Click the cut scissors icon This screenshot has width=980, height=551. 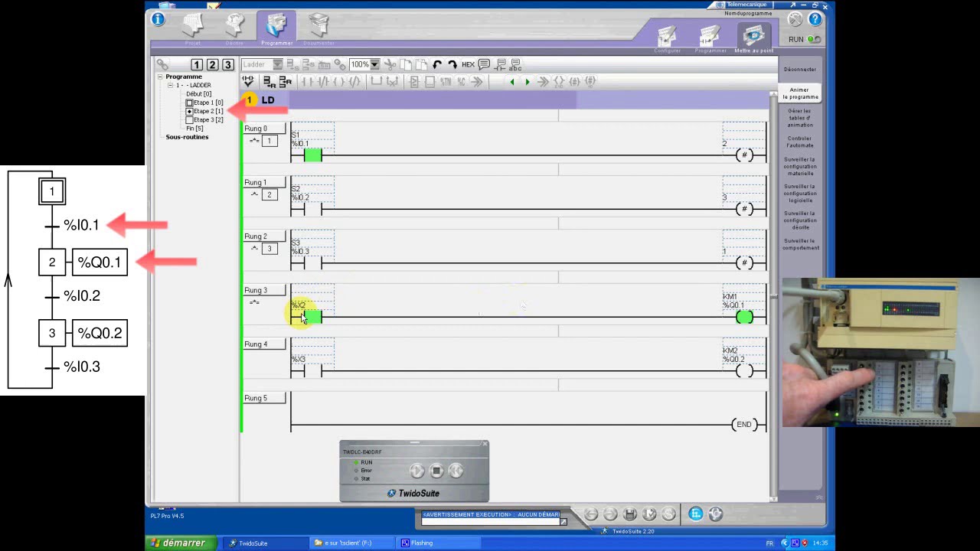coord(390,65)
